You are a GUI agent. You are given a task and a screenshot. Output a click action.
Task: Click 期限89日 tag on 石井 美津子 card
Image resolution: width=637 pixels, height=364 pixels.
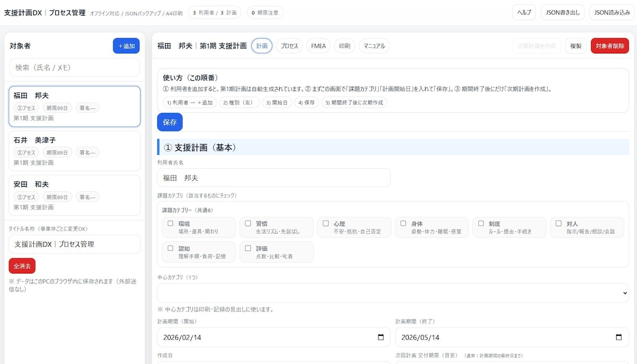(x=57, y=153)
